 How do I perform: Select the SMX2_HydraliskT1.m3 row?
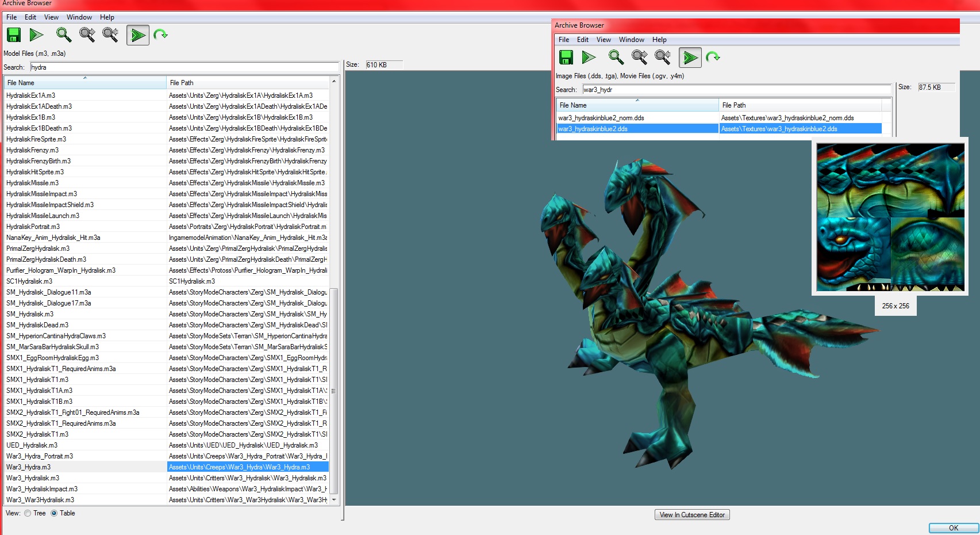[x=167, y=434]
